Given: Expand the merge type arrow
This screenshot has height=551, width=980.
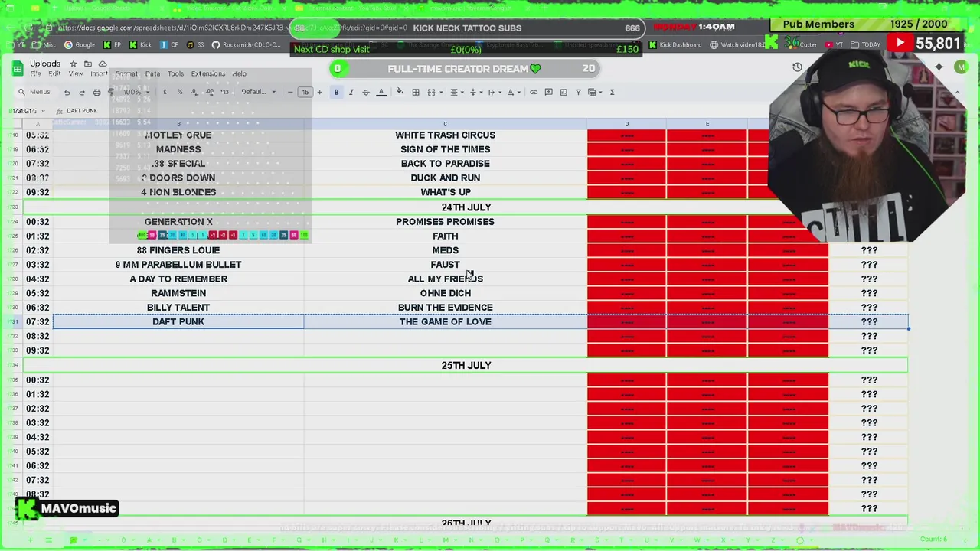Looking at the screenshot, I should pyautogui.click(x=441, y=92).
